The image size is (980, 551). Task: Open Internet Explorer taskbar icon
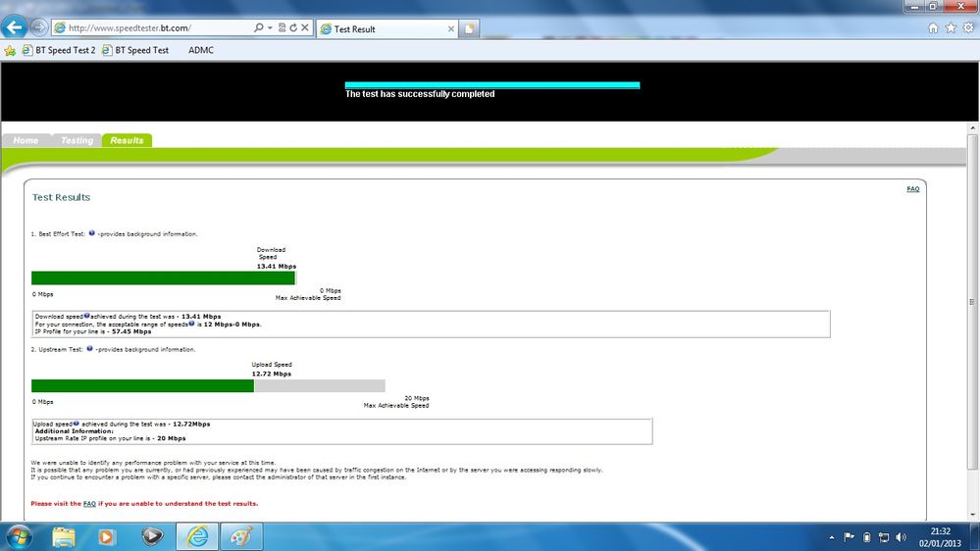pyautogui.click(x=197, y=536)
